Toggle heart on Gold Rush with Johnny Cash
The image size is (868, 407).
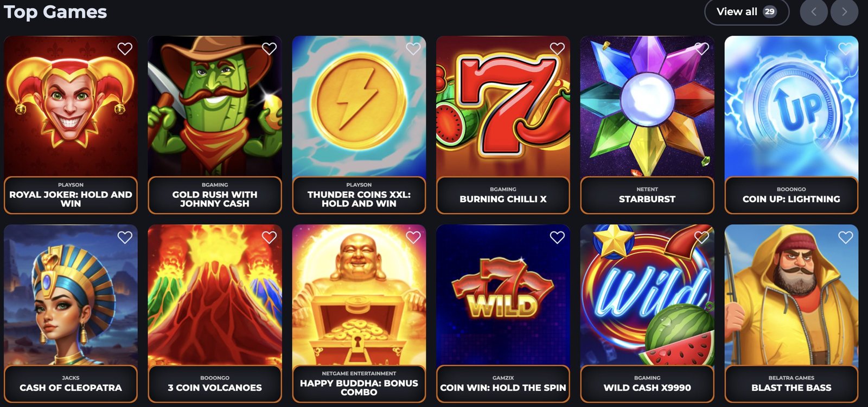(269, 49)
